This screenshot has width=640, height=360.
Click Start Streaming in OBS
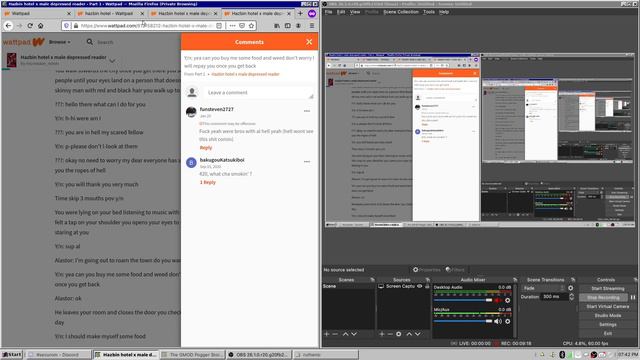point(607,289)
